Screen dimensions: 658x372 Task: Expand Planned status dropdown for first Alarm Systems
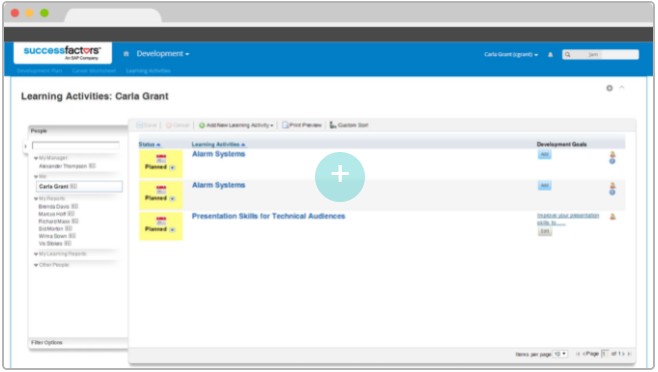[172, 168]
